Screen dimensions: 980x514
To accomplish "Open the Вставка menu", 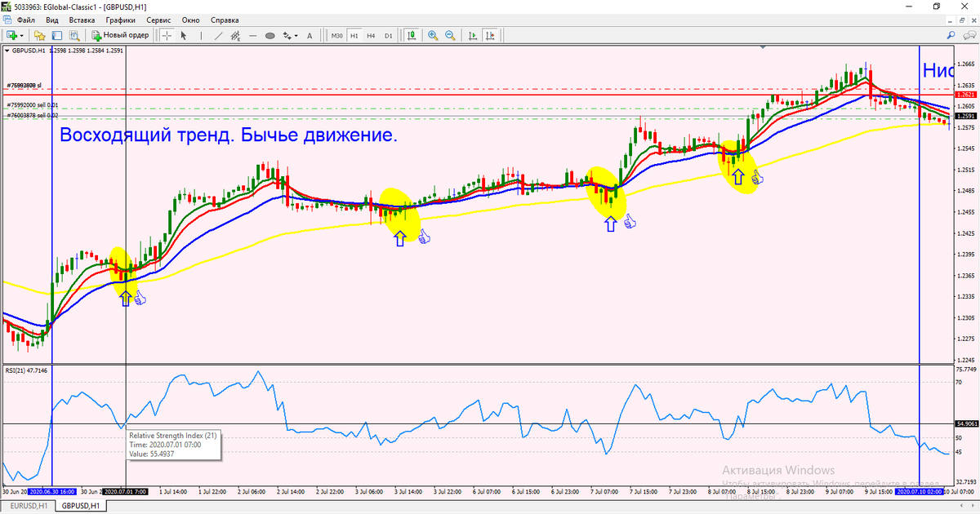I will tap(82, 19).
